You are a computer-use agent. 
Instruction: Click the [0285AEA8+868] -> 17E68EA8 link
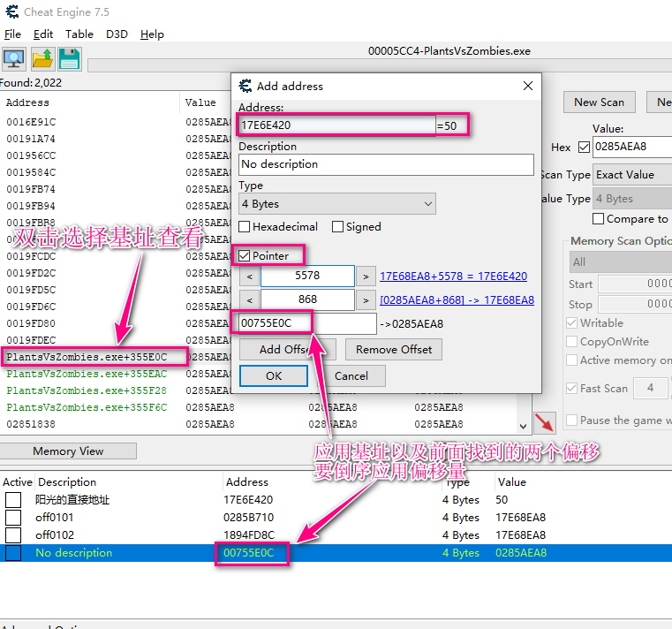click(x=457, y=300)
